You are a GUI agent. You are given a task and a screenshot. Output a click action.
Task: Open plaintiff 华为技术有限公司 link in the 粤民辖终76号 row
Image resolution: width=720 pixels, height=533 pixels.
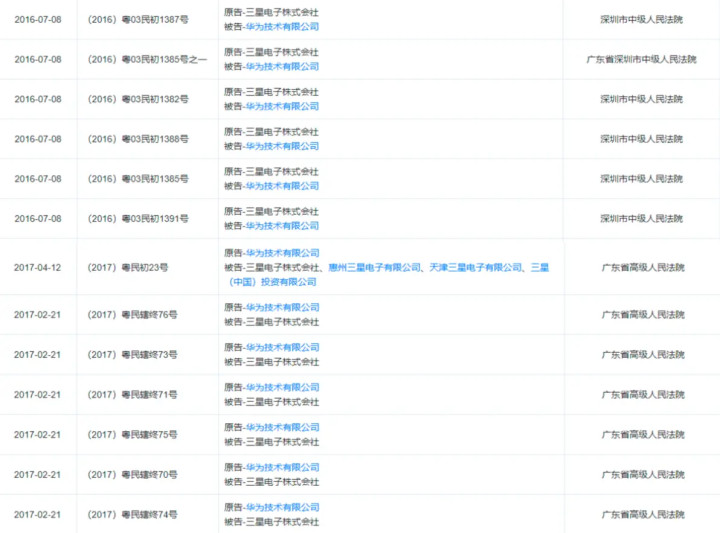pos(282,307)
